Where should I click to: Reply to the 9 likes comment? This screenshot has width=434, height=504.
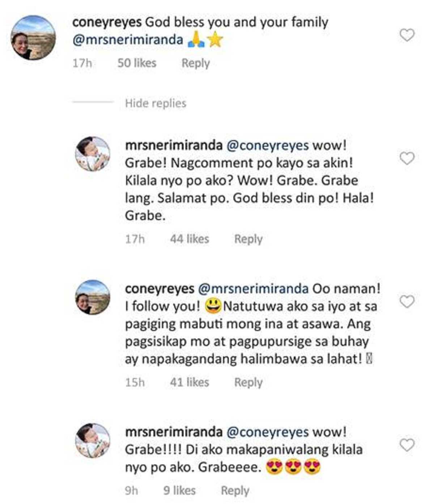click(235, 491)
